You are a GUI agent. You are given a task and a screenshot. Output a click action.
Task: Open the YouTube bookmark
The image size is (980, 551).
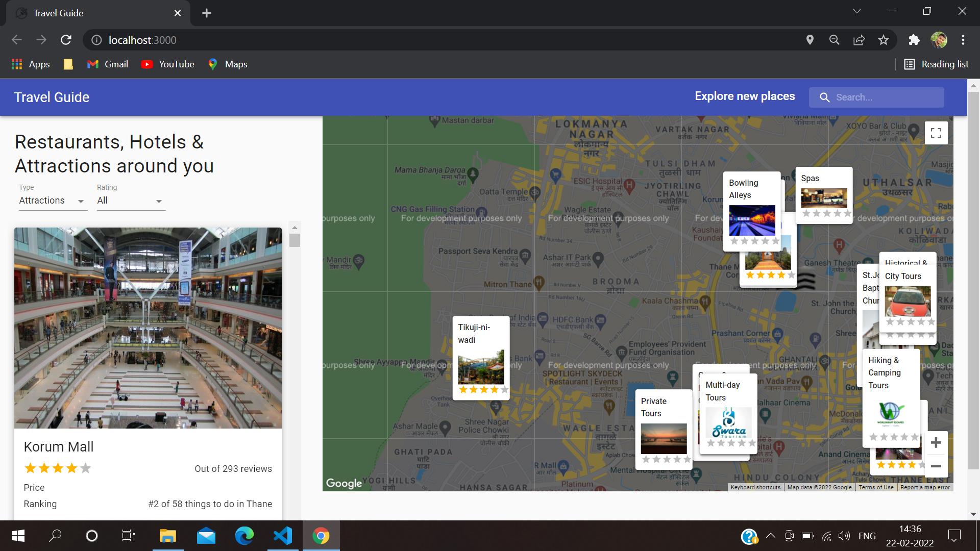pyautogui.click(x=168, y=64)
